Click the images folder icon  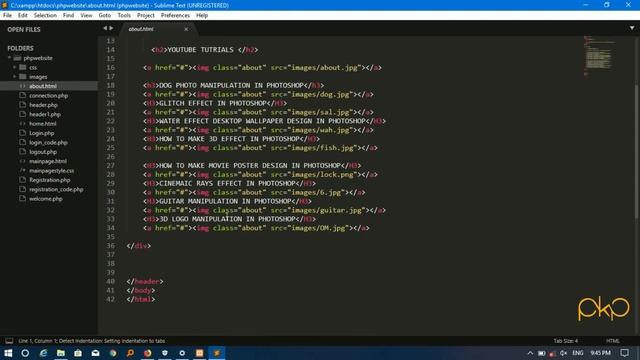point(23,77)
